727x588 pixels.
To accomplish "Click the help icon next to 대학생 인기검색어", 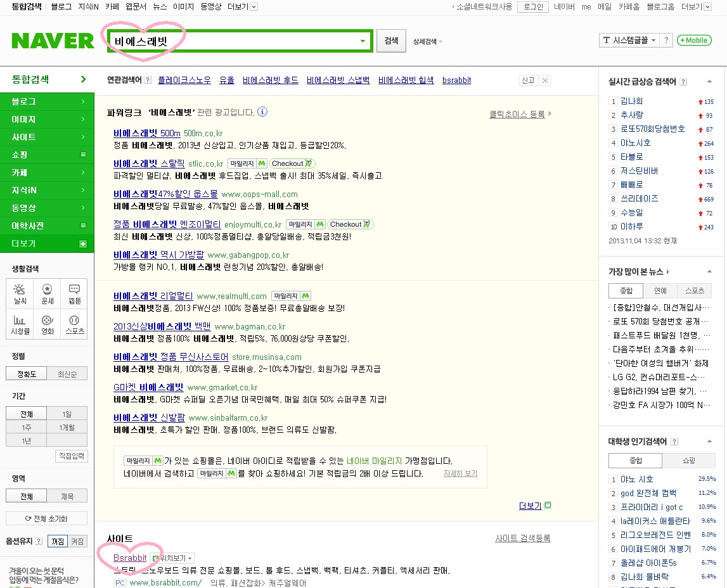I will pos(674,442).
